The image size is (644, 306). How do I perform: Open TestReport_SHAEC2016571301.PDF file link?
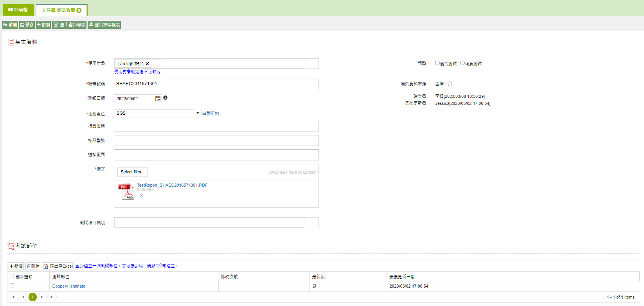[172, 185]
